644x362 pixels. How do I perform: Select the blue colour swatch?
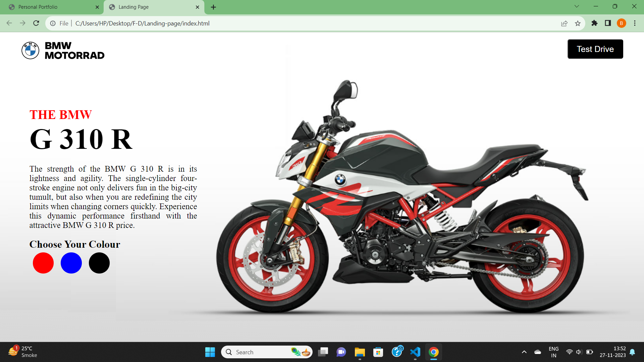click(x=71, y=263)
